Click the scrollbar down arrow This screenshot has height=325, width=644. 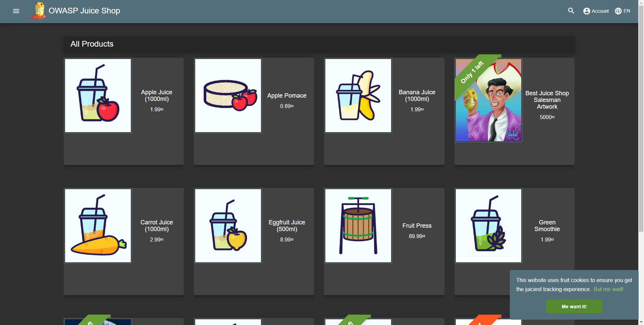coord(641,322)
